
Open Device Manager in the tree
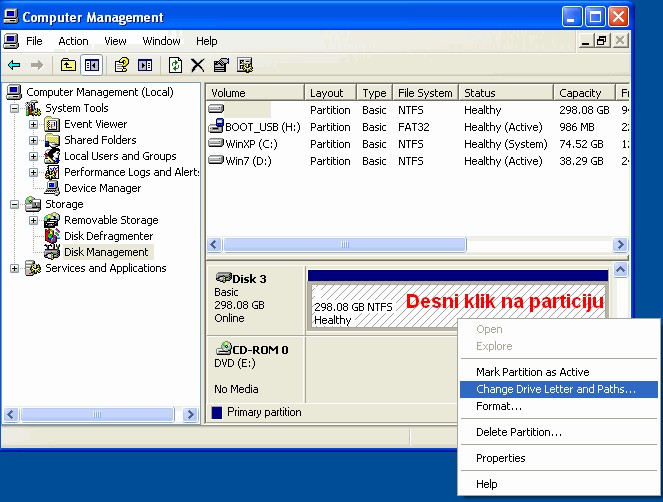(102, 188)
